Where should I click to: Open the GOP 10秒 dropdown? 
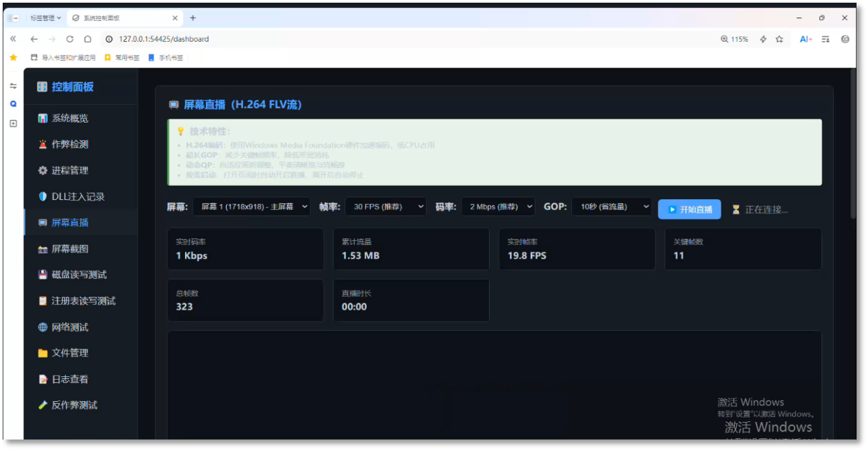(612, 207)
